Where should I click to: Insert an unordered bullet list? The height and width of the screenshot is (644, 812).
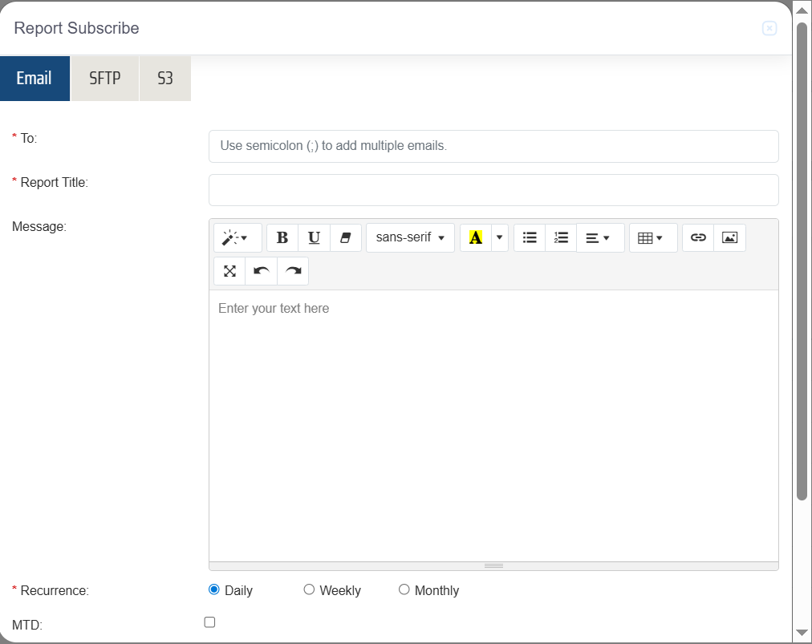pyautogui.click(x=530, y=238)
